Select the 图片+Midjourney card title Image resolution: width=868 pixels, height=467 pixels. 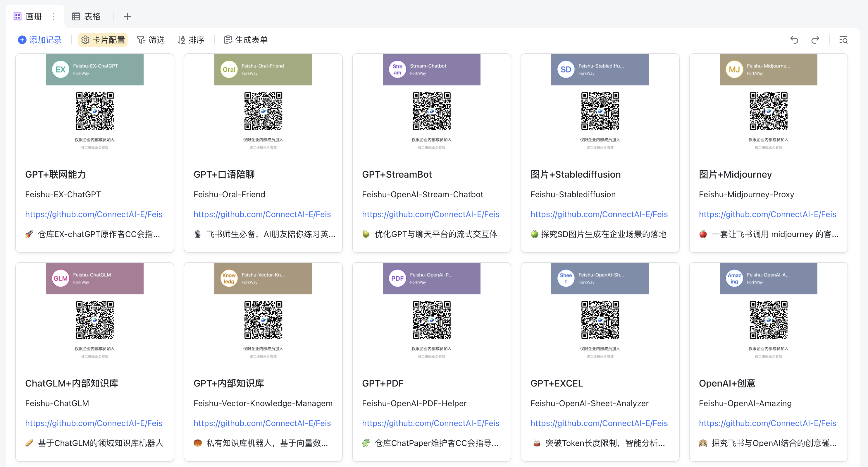(735, 174)
